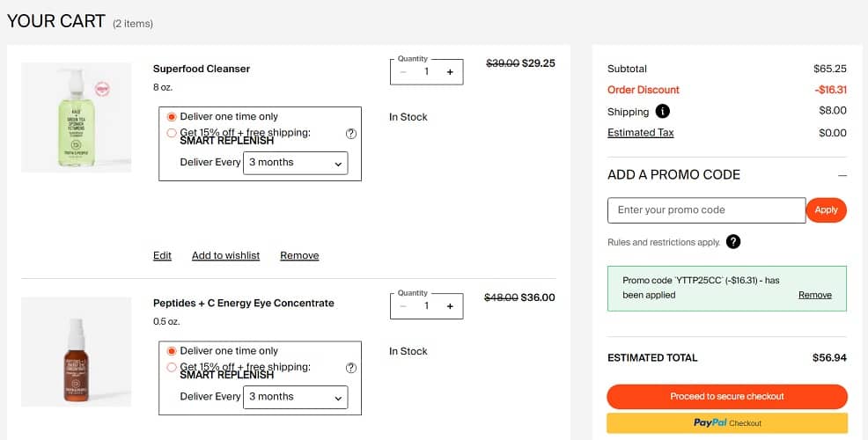Select 15% off subscription option for Superfood Cleanser
The height and width of the screenshot is (440, 868).
[x=172, y=133]
